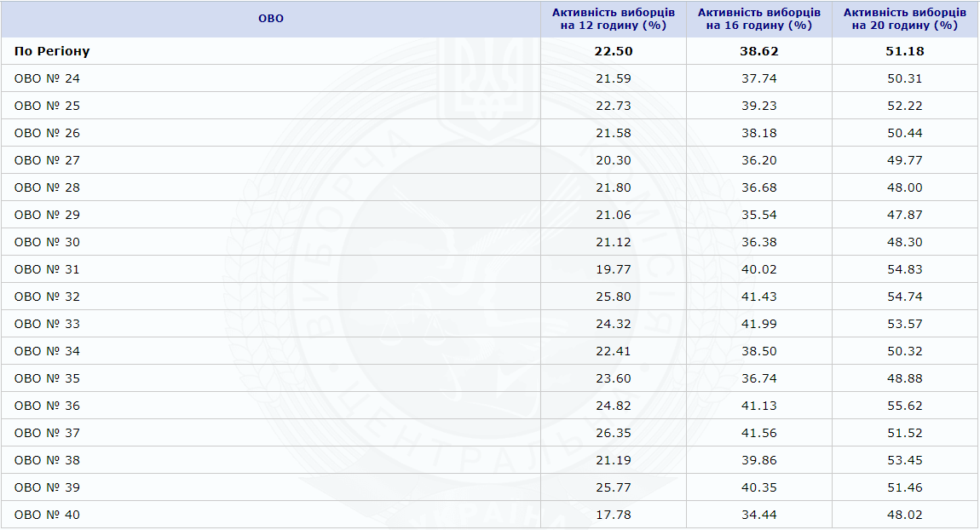This screenshot has height=530, width=980.
Task: Select the 25.80 value for ОВО № 32
Action: click(x=614, y=297)
